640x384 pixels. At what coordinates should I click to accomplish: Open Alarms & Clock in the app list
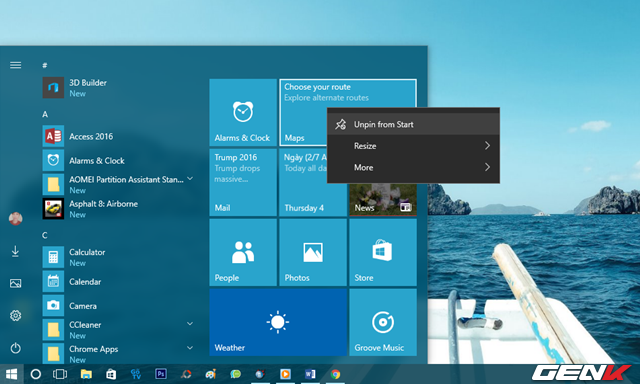pos(118,160)
